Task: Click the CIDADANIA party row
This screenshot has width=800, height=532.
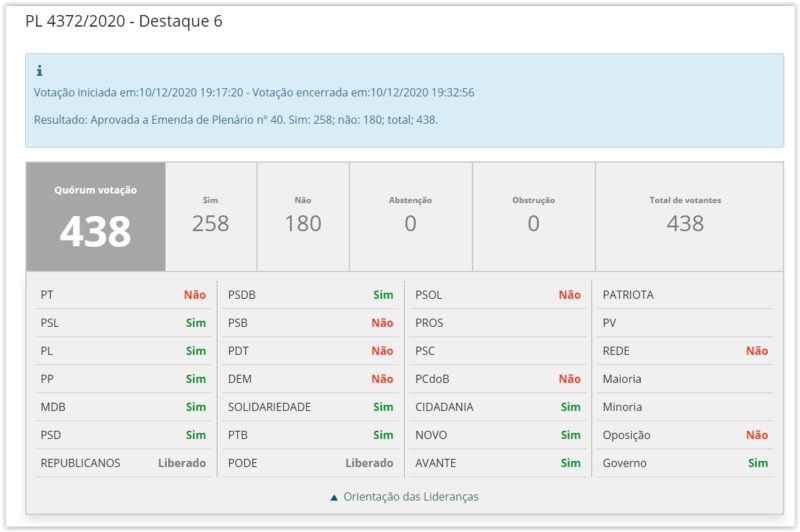Action: pos(497,407)
